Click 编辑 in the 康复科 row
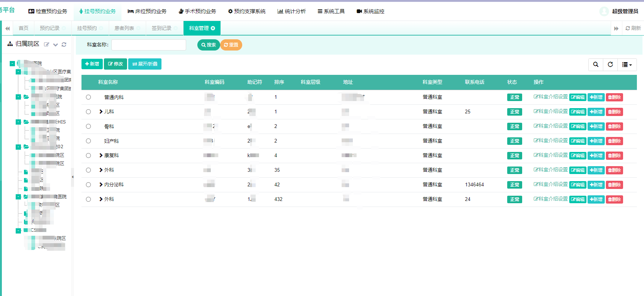644x296 pixels. (x=578, y=156)
